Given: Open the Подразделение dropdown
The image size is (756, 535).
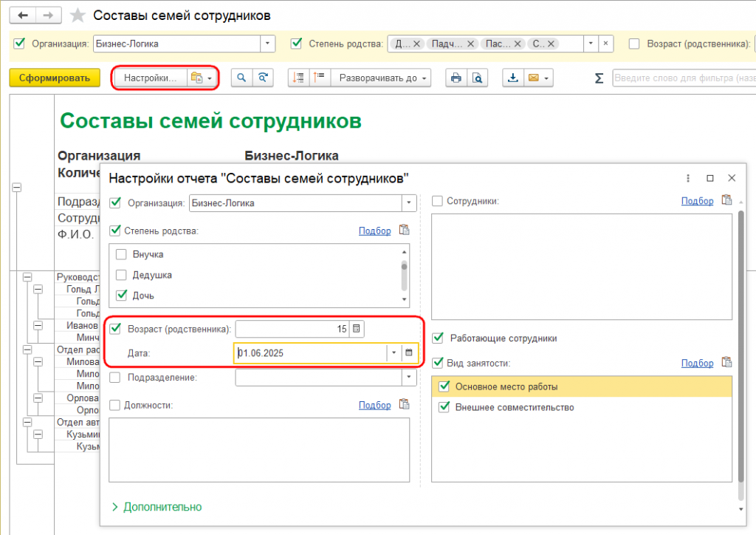Looking at the screenshot, I should pos(409,378).
